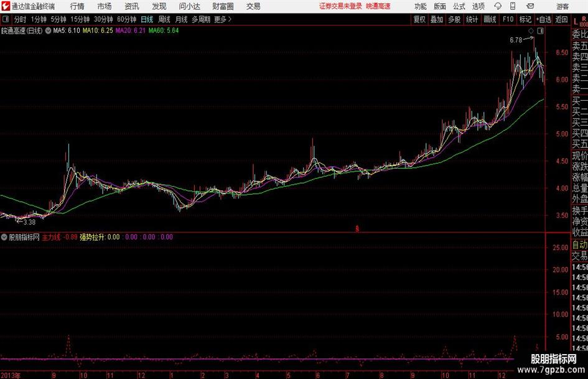Viewport: 588px width, 379px height.
Task: Click the 叠加 overlay button
Action: pyautogui.click(x=437, y=19)
